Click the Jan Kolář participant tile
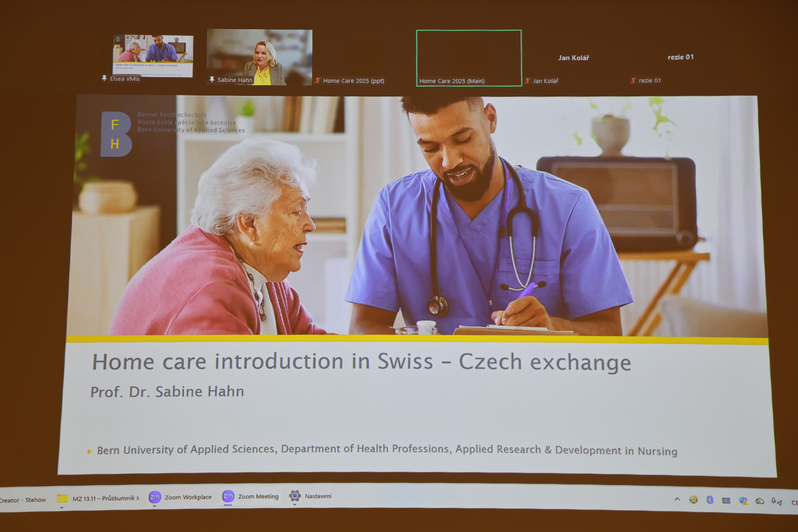 coord(574,58)
